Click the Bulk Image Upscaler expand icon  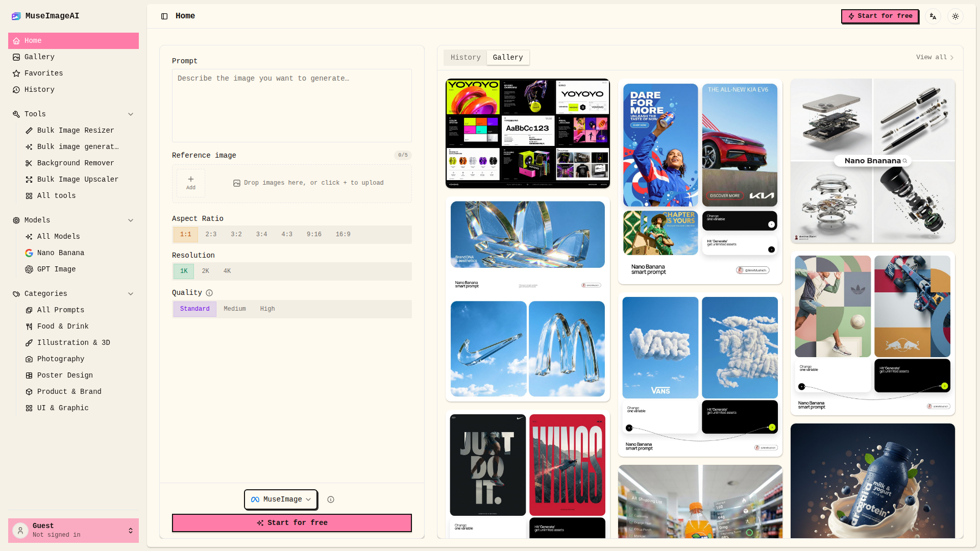point(29,180)
